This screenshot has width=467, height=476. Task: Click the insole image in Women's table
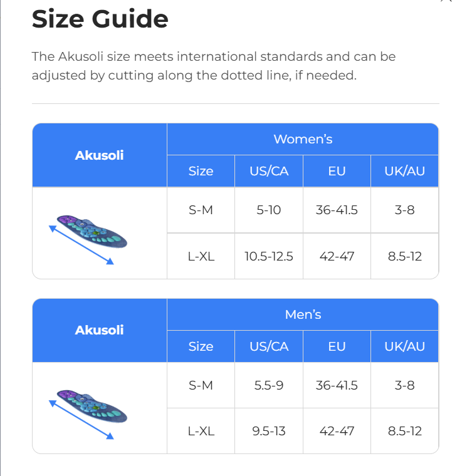(92, 232)
